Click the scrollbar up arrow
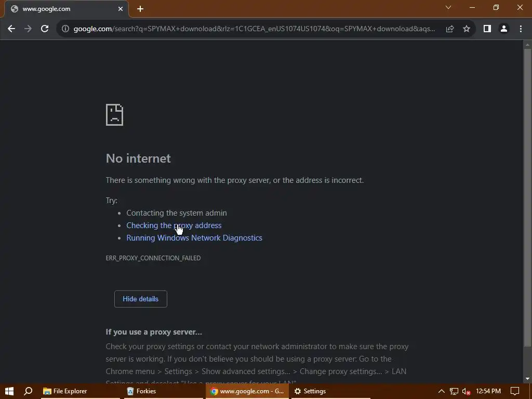Screen dimensions: 532x399 pos(527,45)
